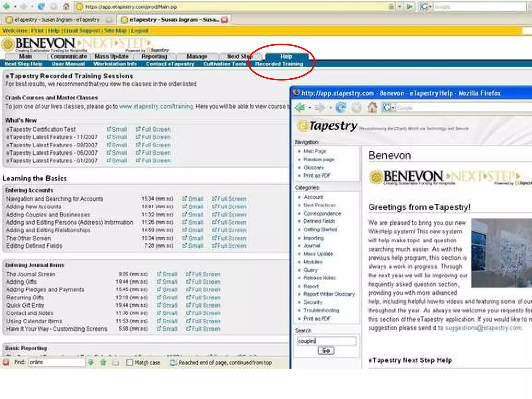
Task: Open search engine dropdown in help popup
Action: 393,107
